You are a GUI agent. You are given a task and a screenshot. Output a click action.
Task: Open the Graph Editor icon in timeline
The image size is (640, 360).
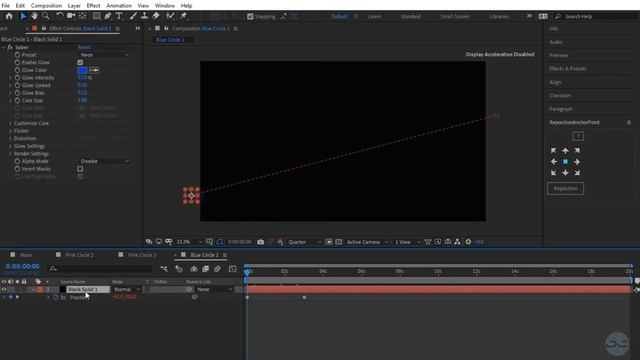click(x=232, y=269)
